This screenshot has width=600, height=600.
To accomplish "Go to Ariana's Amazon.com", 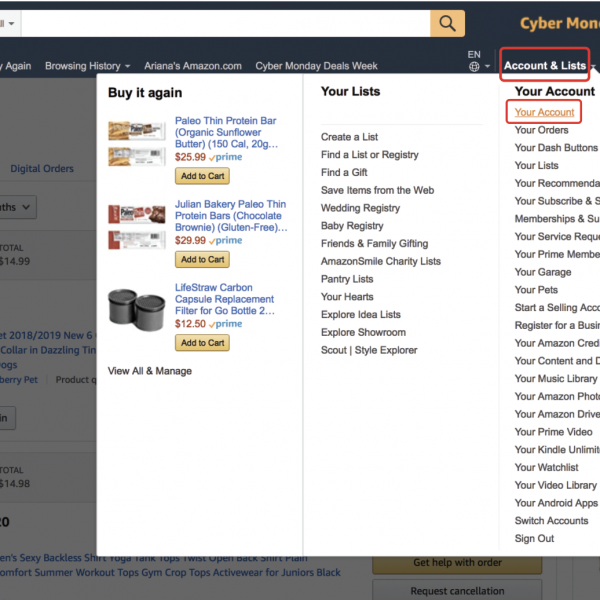I will pos(193,66).
